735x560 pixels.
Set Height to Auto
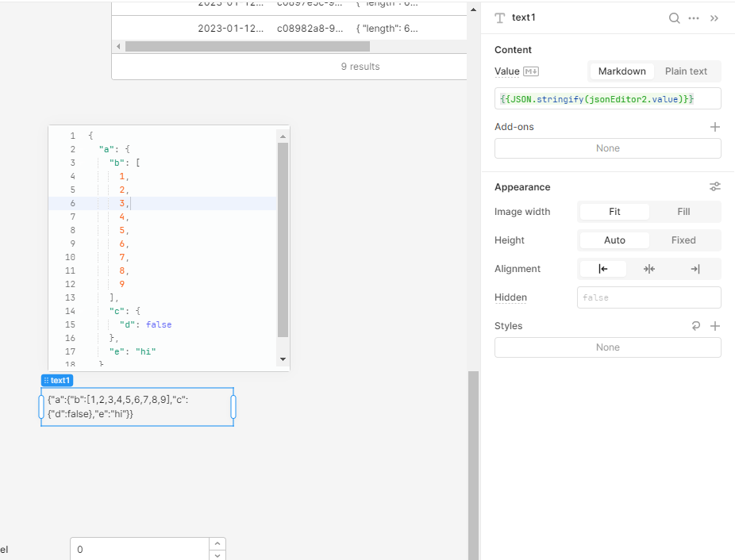tap(614, 240)
